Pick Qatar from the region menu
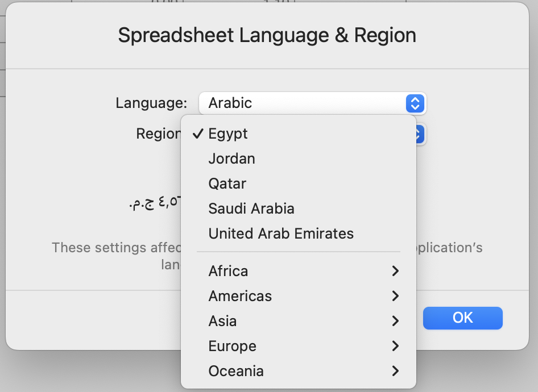538x392 pixels. [227, 184]
